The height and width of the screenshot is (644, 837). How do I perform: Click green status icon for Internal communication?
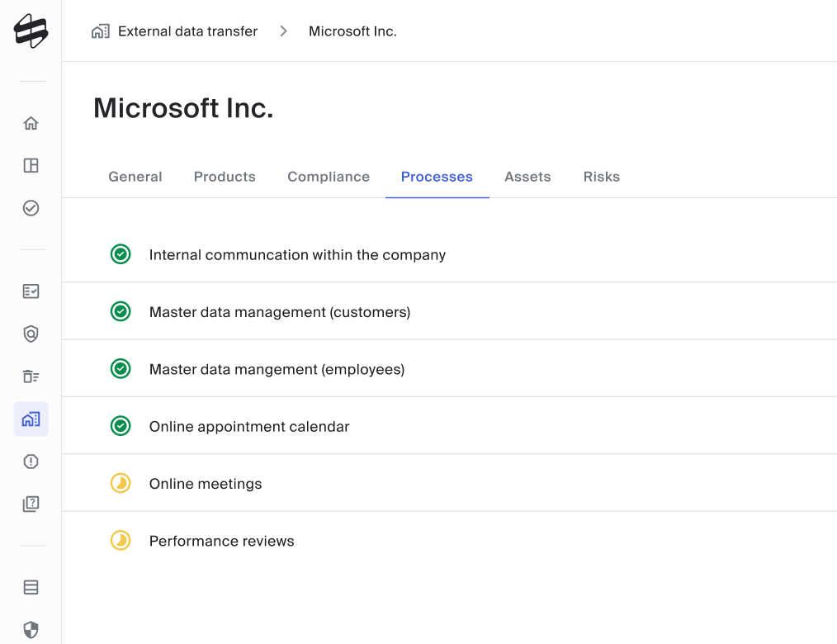(121, 254)
